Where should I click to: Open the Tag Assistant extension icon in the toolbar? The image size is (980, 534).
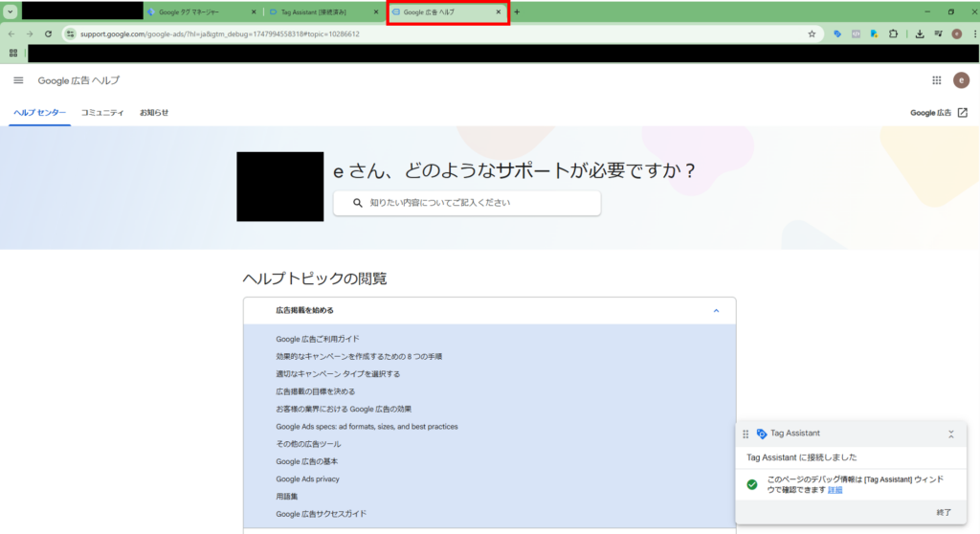[837, 33]
